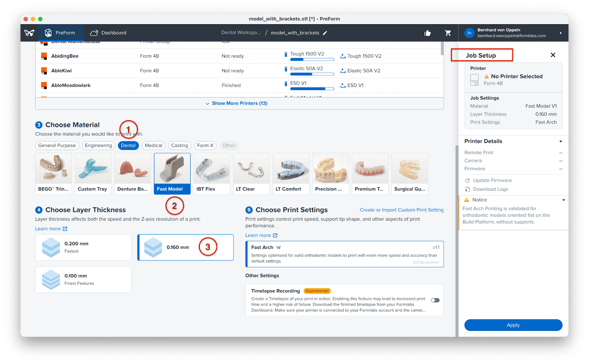Viewport: 589px width, 364px height.
Task: Click the Apply button
Action: [513, 325]
